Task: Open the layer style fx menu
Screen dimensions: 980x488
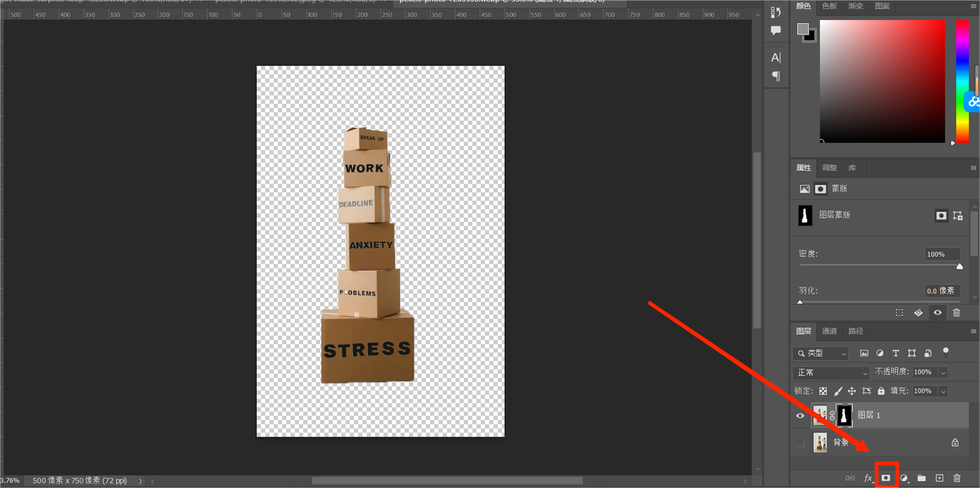Action: point(868,478)
